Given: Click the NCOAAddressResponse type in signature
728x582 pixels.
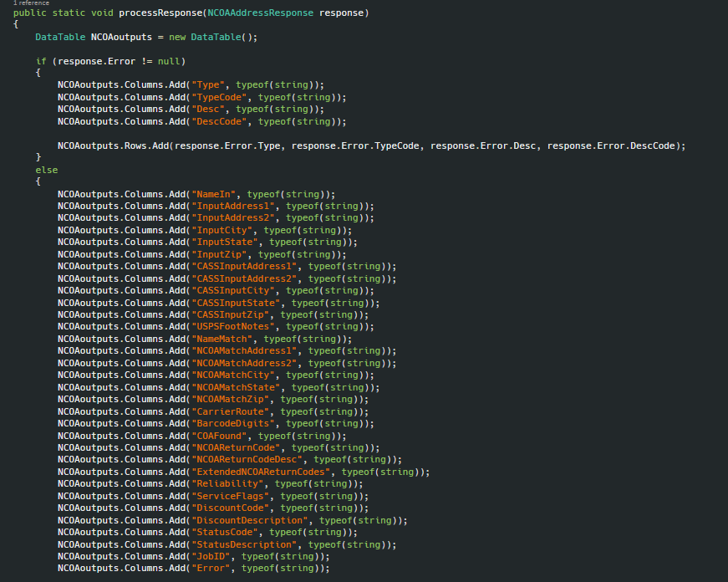Looking at the screenshot, I should [261, 13].
